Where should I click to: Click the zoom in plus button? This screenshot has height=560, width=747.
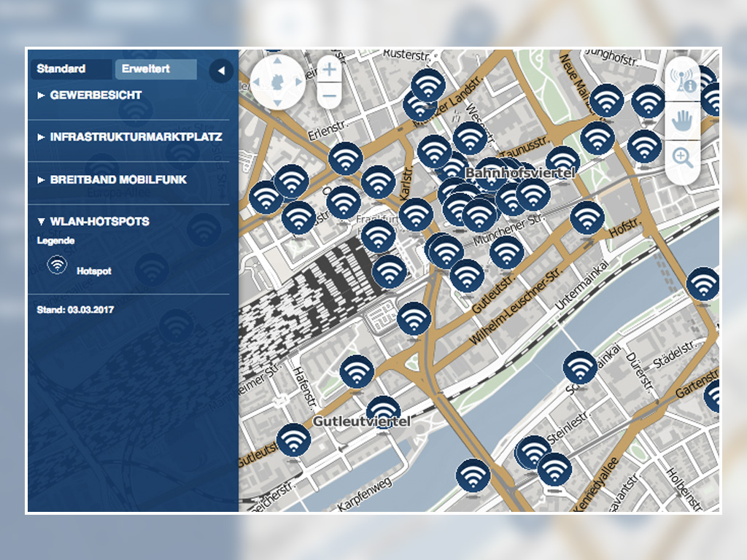click(x=330, y=70)
